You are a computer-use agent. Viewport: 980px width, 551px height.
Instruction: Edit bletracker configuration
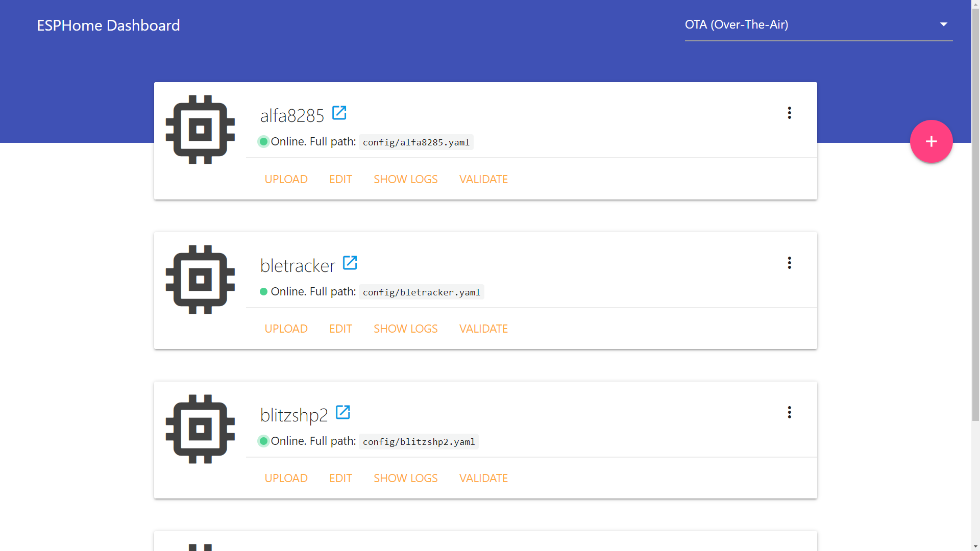pyautogui.click(x=340, y=329)
